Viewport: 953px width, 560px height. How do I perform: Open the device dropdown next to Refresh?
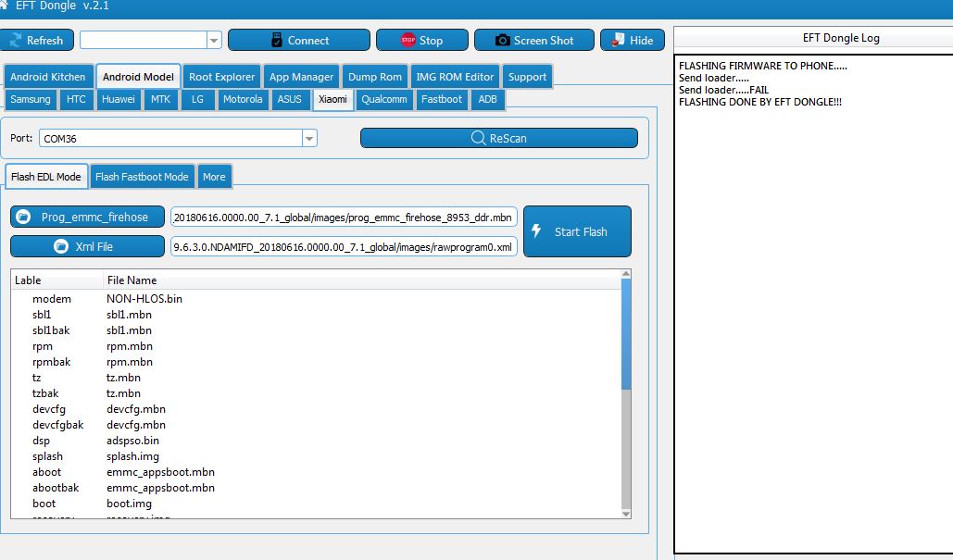pyautogui.click(x=214, y=40)
